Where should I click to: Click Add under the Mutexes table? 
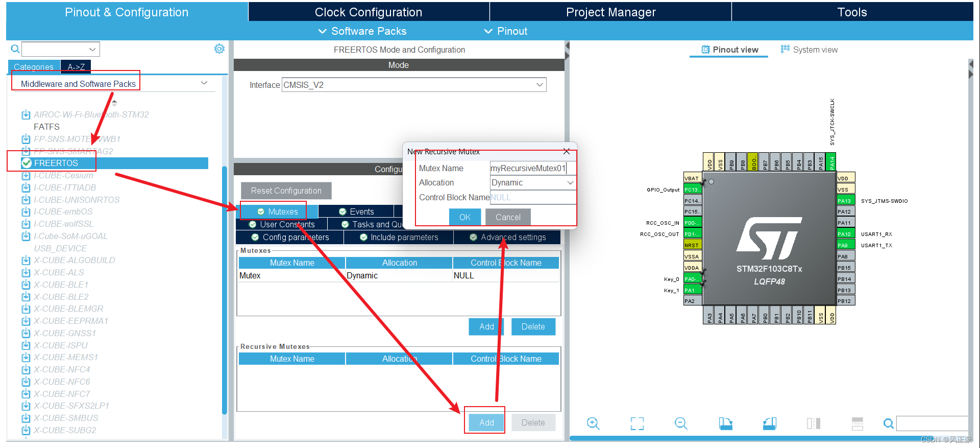pos(486,326)
